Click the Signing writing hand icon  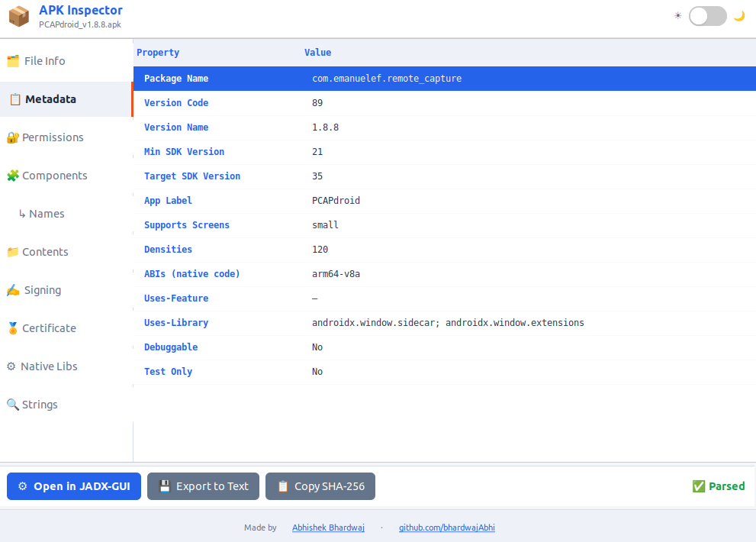click(x=13, y=290)
